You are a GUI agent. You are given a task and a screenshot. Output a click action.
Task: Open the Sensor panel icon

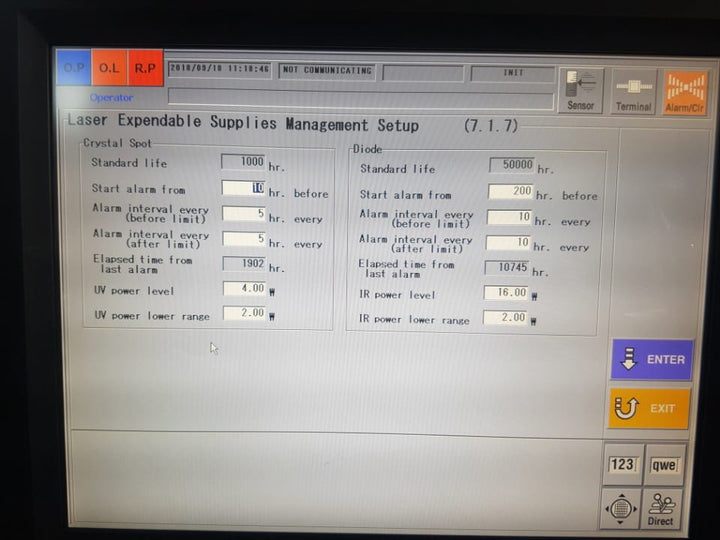(580, 90)
